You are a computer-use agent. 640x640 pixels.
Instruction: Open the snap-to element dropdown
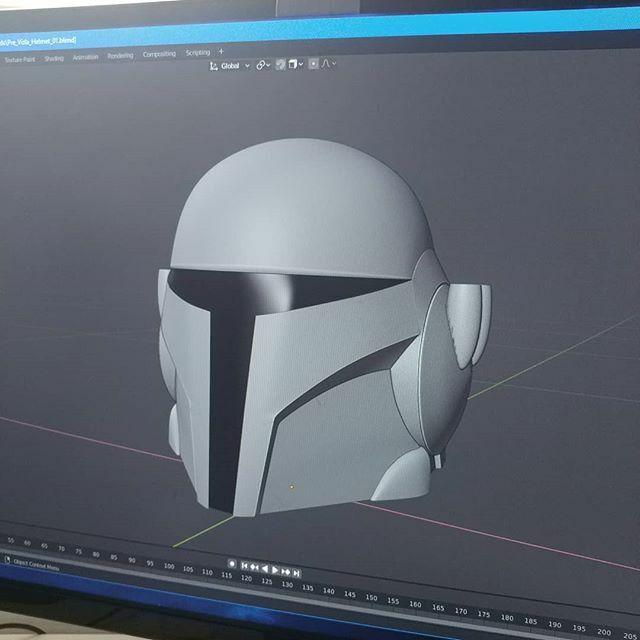(296, 64)
